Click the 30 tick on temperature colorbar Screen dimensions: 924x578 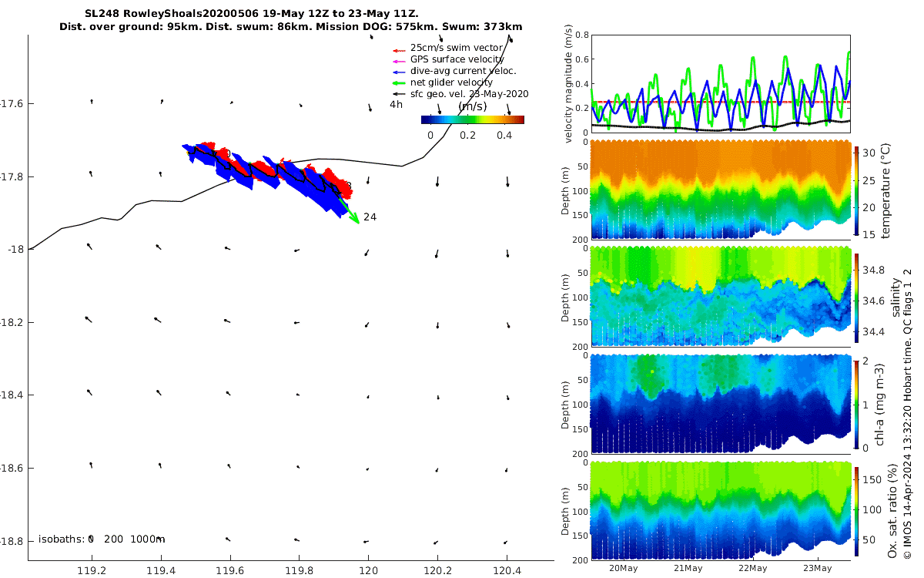pos(869,153)
